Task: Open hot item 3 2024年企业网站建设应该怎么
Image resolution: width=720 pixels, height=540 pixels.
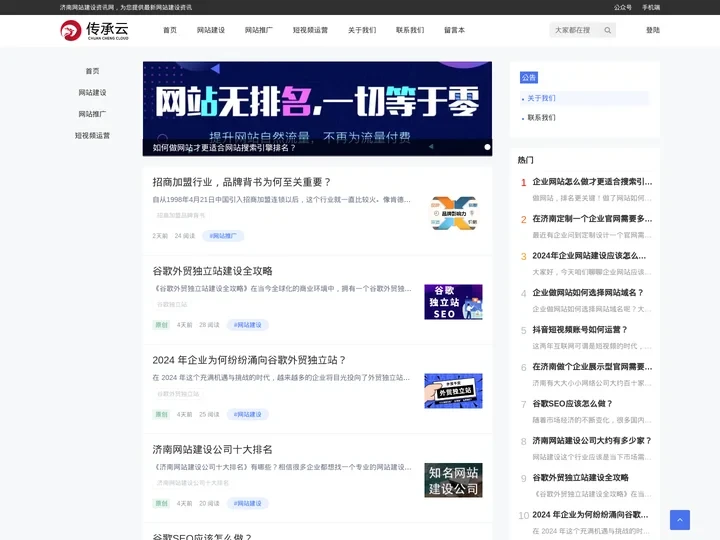Action: tap(589, 256)
